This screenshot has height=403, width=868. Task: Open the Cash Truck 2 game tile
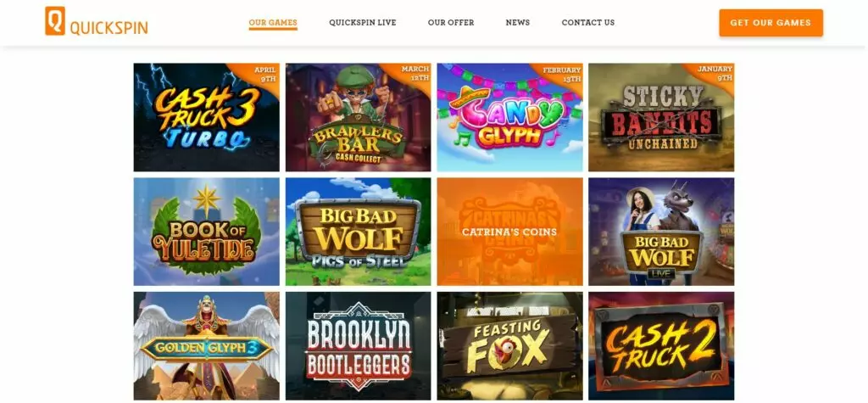point(661,346)
